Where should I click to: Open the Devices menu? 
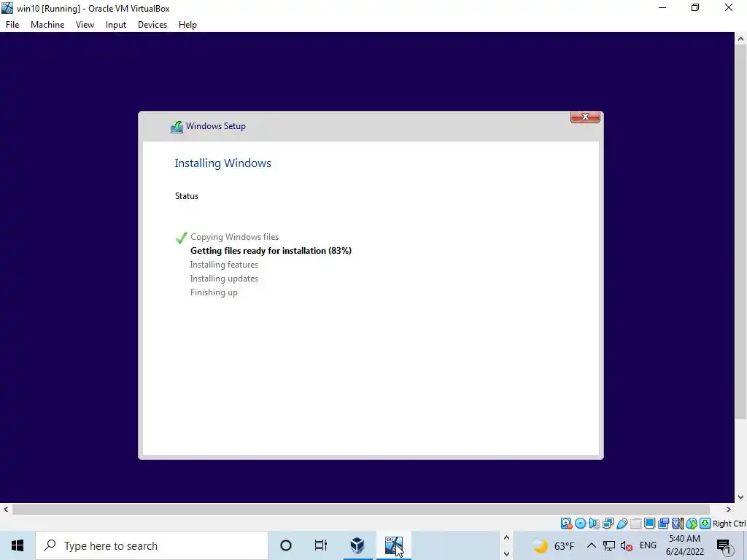coord(152,25)
